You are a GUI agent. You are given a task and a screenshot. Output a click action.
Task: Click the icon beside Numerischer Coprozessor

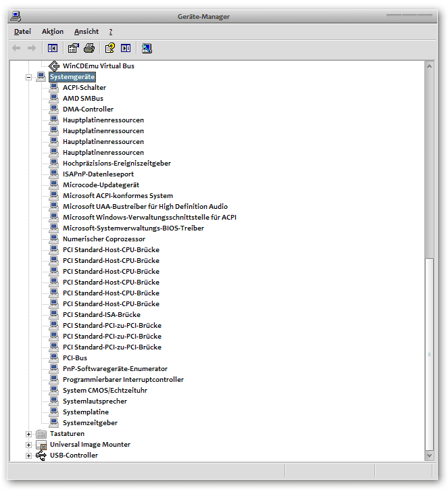click(54, 239)
